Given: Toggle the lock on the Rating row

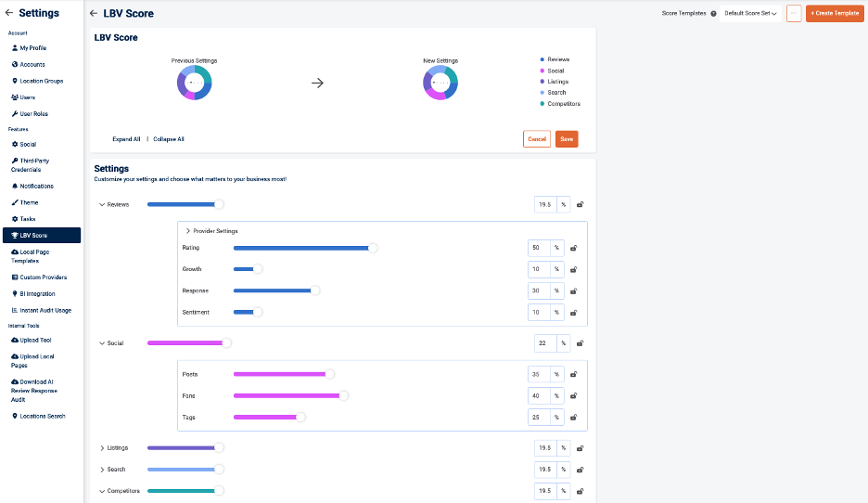Looking at the screenshot, I should (573, 248).
